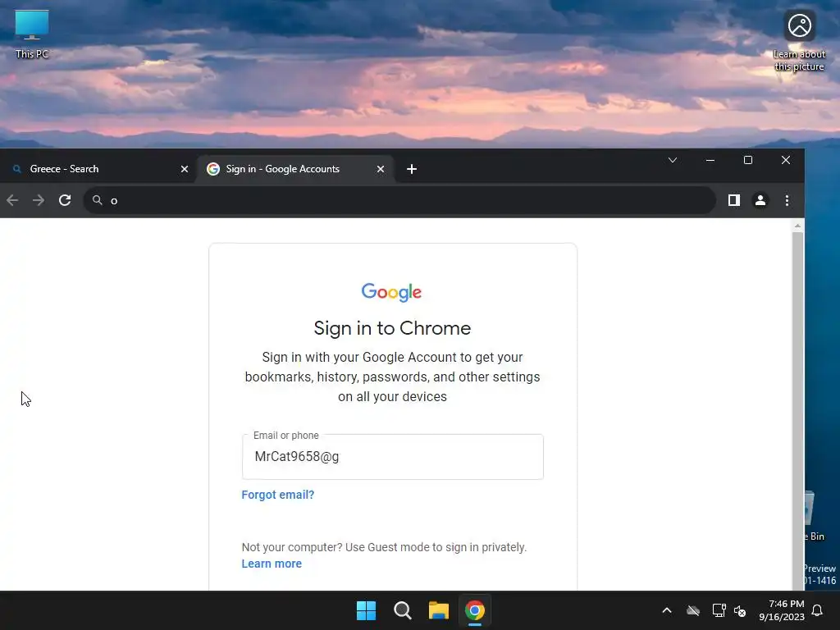Screen dimensions: 840x630
Task: Click the muted volume tray icon
Action: pyautogui.click(x=740, y=610)
